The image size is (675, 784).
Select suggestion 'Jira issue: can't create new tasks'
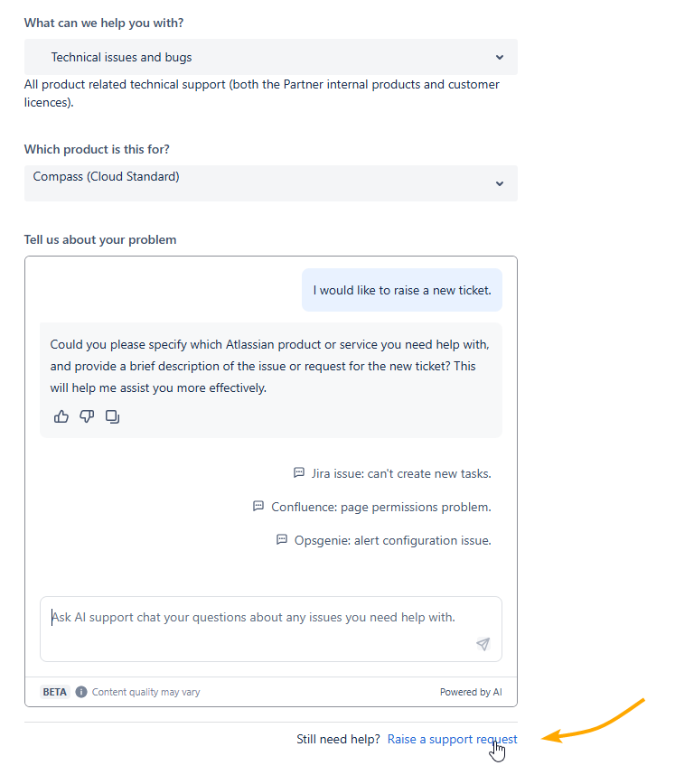click(x=401, y=473)
